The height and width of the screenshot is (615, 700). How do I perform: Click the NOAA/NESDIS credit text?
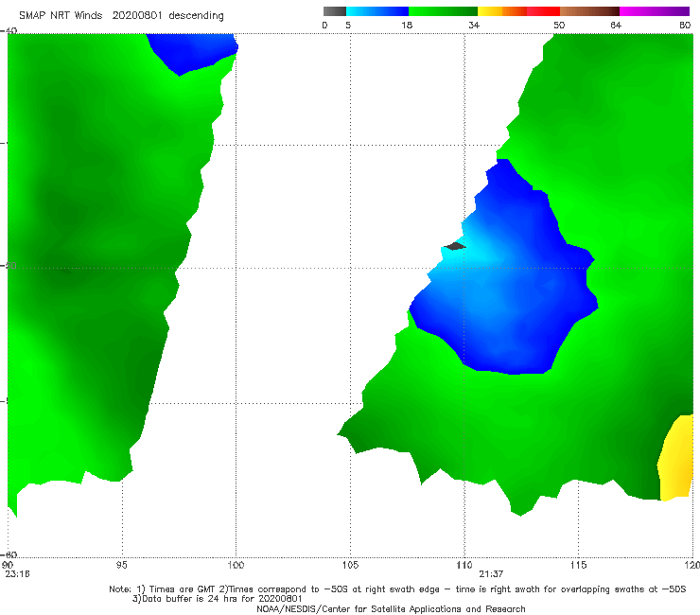coord(391,608)
